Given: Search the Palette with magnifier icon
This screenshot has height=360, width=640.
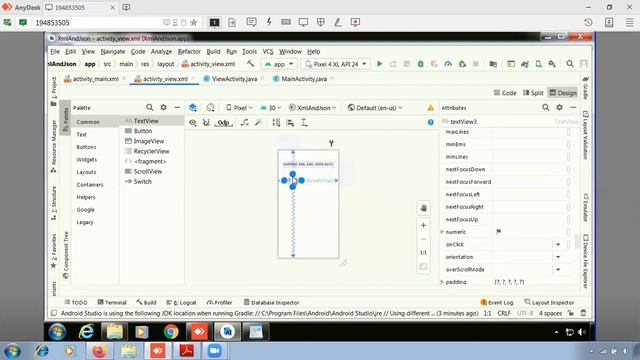Looking at the screenshot, I should pos(149,107).
